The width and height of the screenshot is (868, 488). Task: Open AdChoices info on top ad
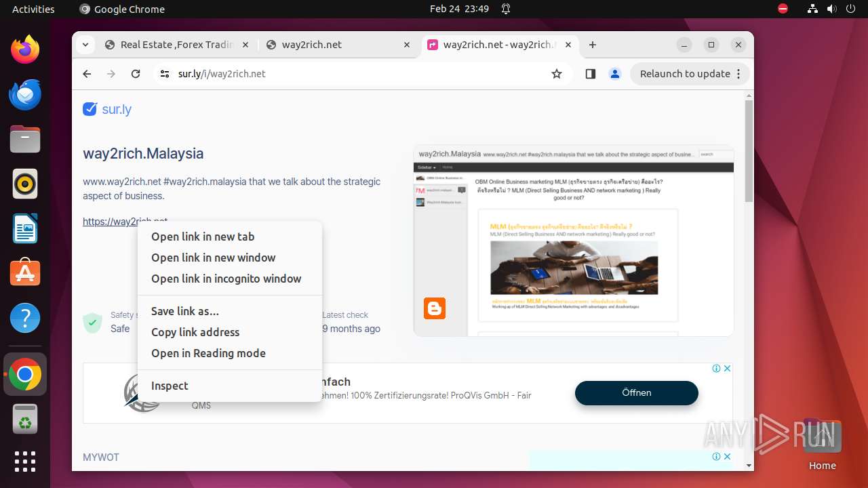[x=716, y=369]
